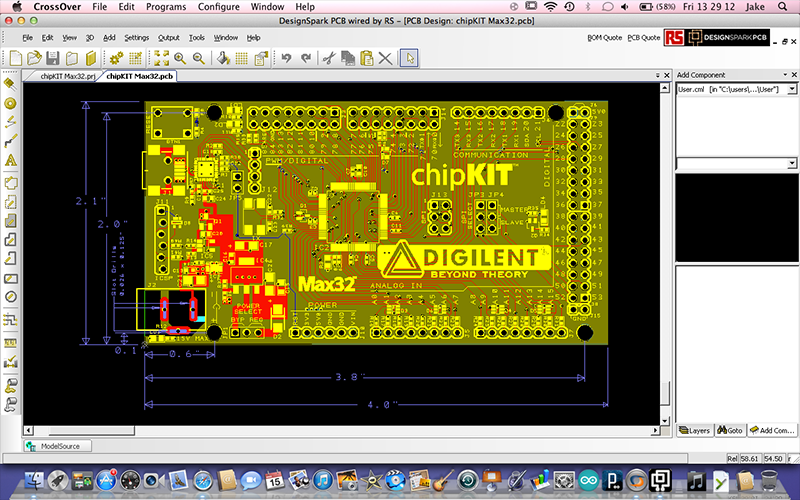The height and width of the screenshot is (500, 800).
Task: Select the Add Text tool in sidebar
Action: pos(11,159)
